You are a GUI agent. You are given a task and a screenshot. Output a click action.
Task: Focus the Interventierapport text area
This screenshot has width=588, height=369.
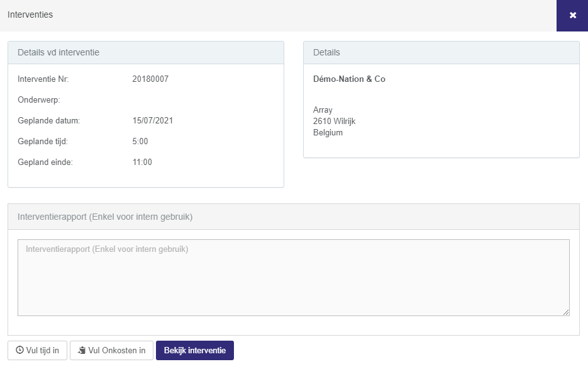pos(294,278)
